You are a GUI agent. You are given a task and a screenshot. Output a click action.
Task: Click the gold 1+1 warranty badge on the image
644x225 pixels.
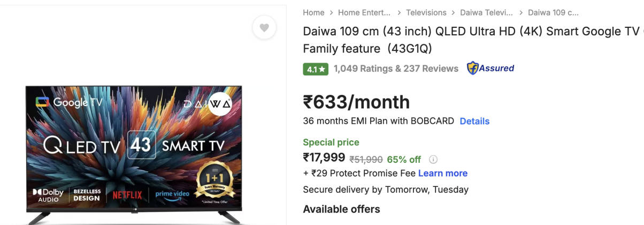point(214,183)
